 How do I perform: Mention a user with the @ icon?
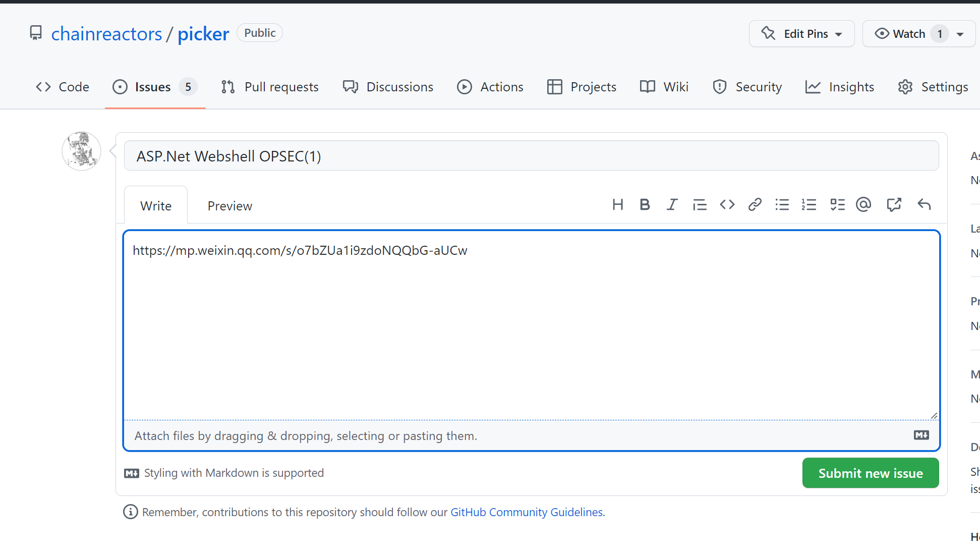tap(863, 205)
